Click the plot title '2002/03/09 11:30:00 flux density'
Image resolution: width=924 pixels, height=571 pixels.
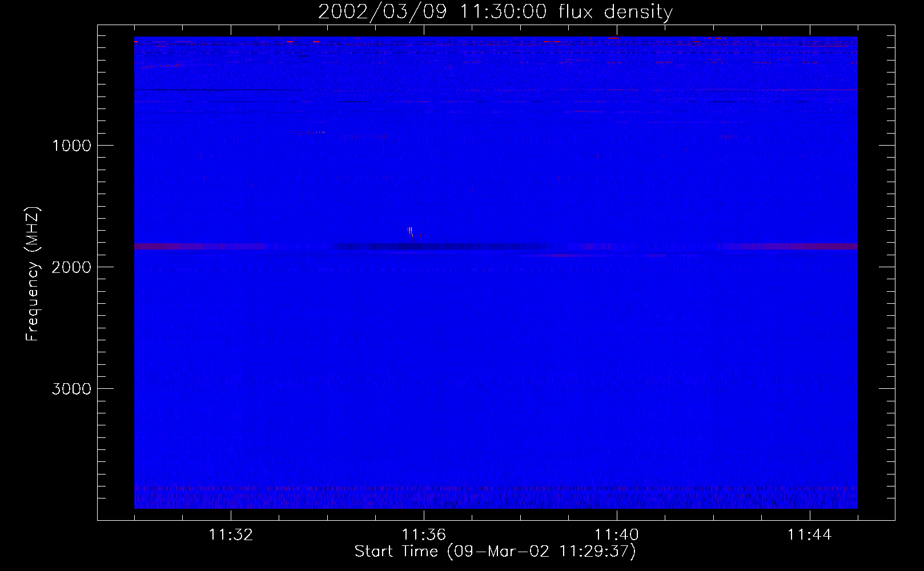(x=495, y=12)
